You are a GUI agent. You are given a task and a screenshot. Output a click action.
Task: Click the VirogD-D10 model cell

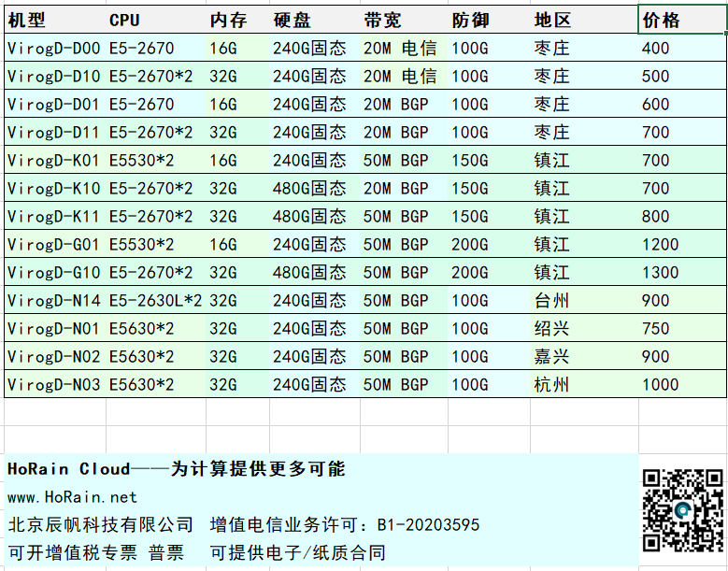55,76
